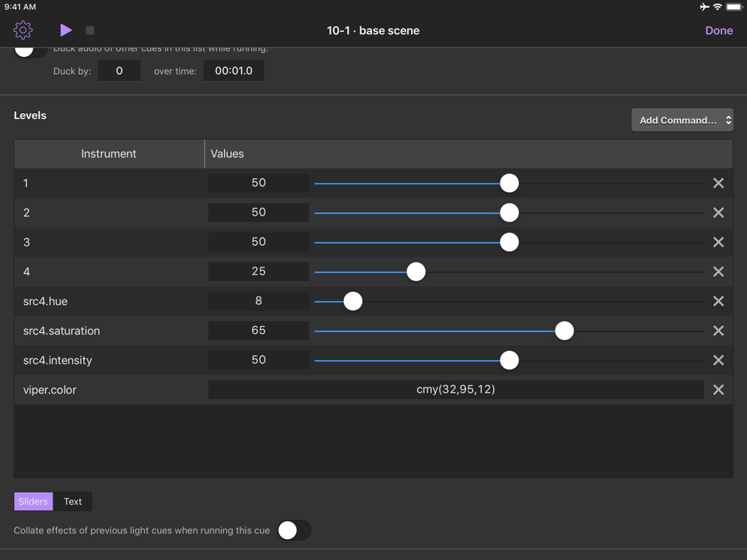Click the Instrument column header
The width and height of the screenshot is (747, 560).
coord(109,154)
